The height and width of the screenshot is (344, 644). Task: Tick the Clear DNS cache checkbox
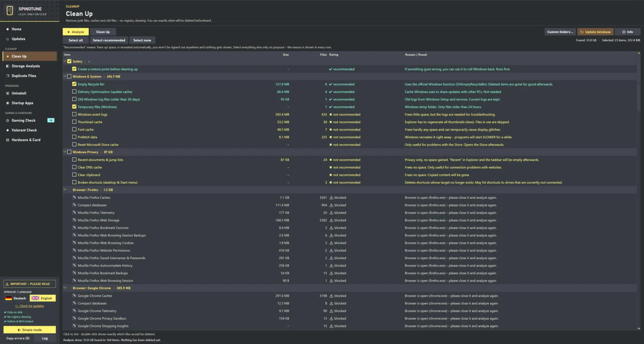[74, 167]
